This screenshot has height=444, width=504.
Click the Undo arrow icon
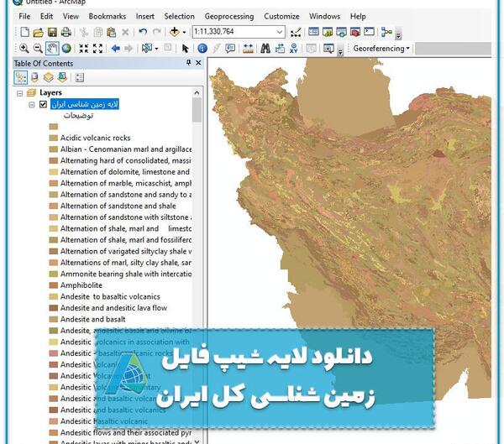tap(143, 32)
